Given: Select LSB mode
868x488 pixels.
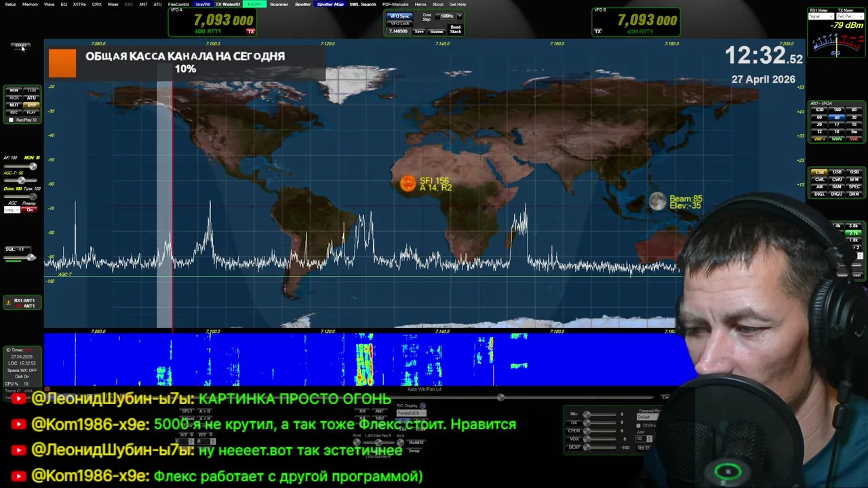Looking at the screenshot, I should click(x=819, y=172).
